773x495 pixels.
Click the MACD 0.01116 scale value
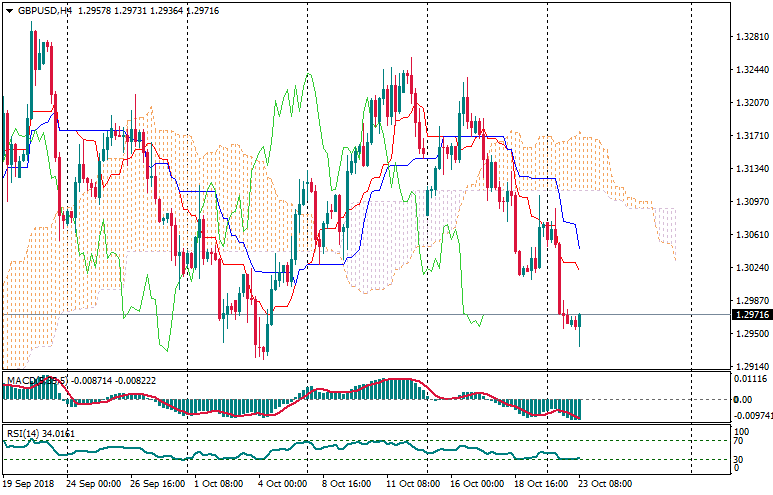pos(750,379)
